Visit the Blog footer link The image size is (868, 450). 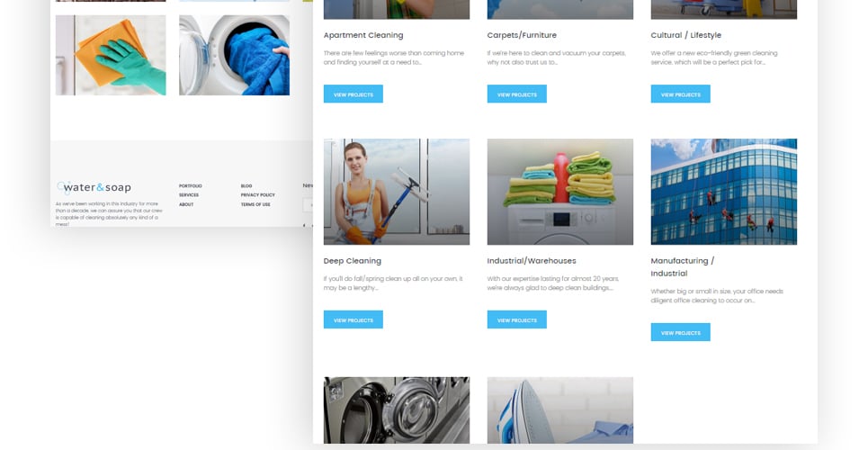(246, 186)
